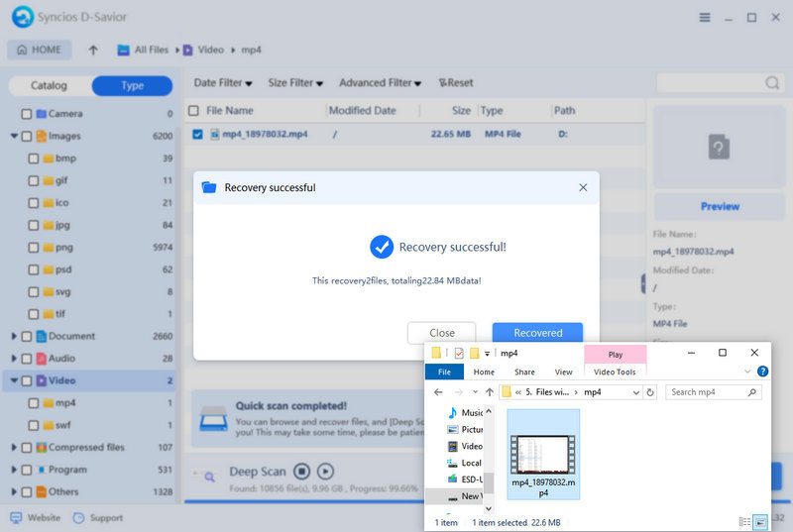This screenshot has height=532, width=793.
Task: Open the Share tab in Explorer ribbon
Action: tap(524, 372)
